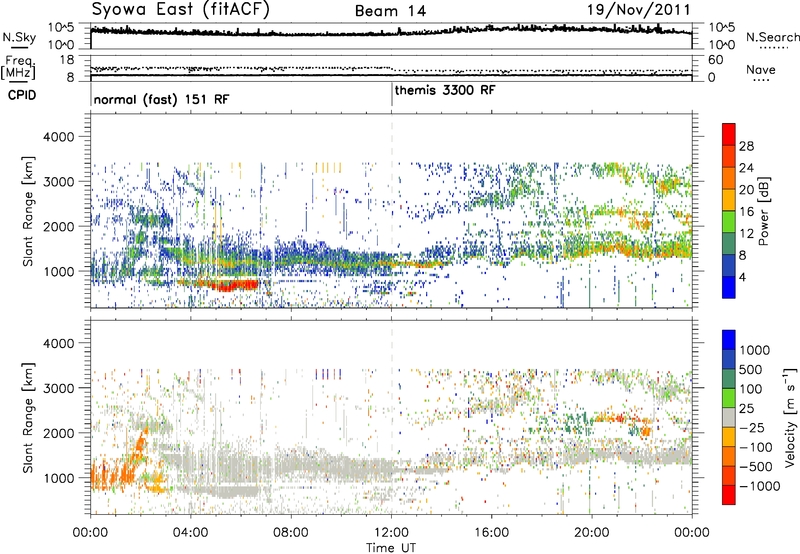Click the 'Power [dB]' colorbar title

click(x=763, y=211)
